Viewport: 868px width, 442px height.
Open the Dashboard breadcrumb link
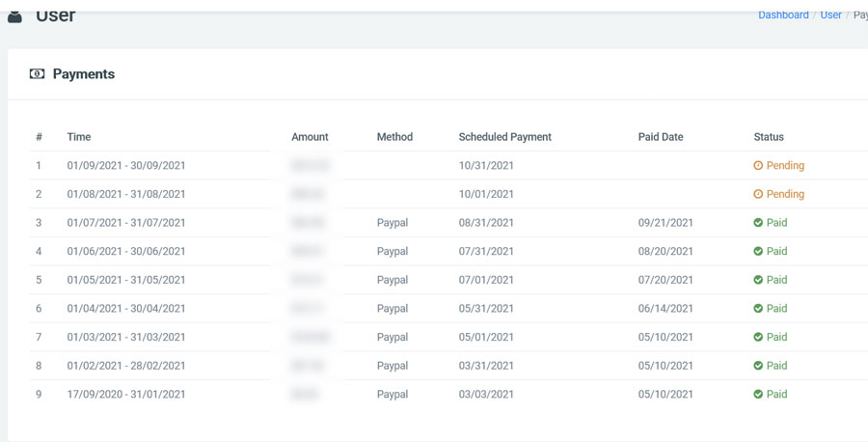click(x=783, y=14)
